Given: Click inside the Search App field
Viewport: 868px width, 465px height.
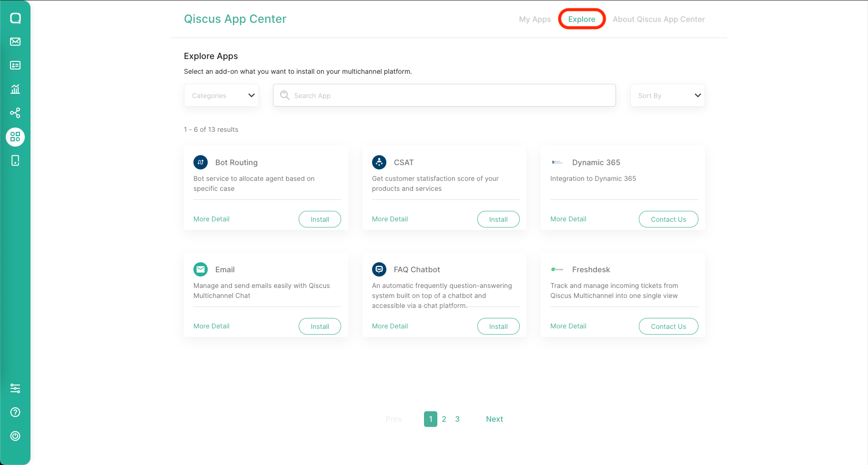Looking at the screenshot, I should pos(444,95).
